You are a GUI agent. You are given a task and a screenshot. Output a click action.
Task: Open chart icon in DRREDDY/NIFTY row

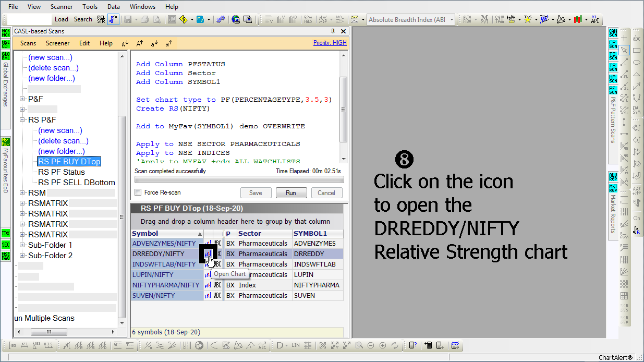[x=208, y=254]
